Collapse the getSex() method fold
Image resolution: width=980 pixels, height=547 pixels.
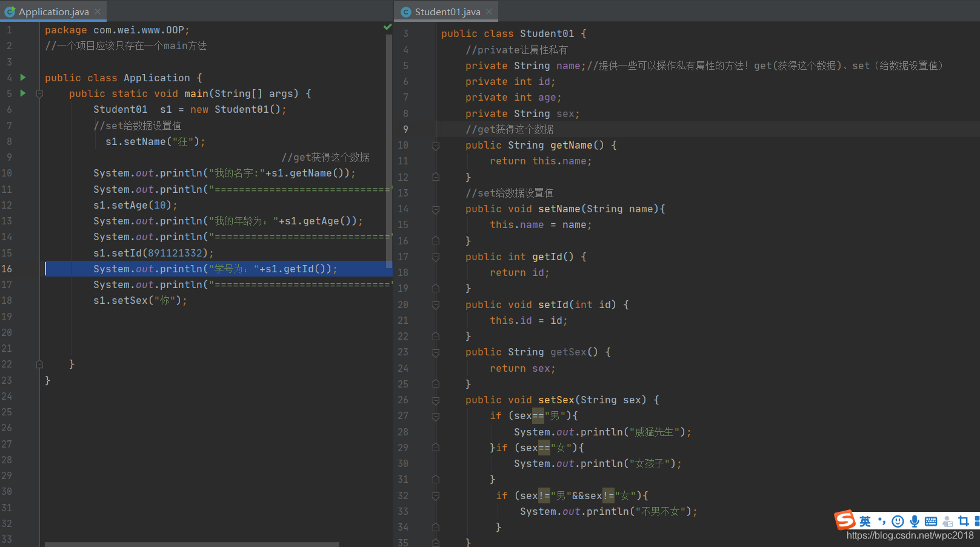(x=436, y=352)
